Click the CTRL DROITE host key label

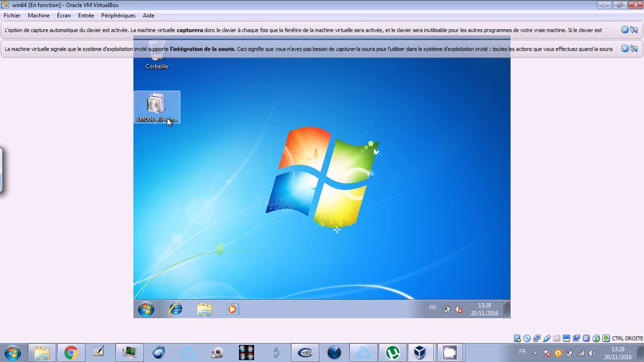(627, 338)
